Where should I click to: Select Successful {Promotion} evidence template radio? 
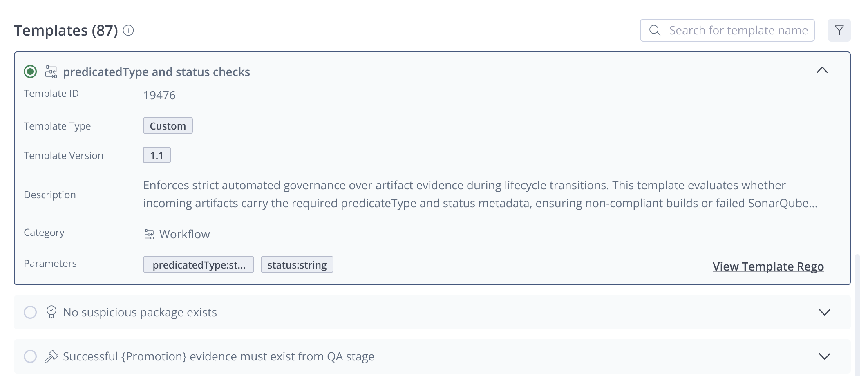[x=30, y=356]
